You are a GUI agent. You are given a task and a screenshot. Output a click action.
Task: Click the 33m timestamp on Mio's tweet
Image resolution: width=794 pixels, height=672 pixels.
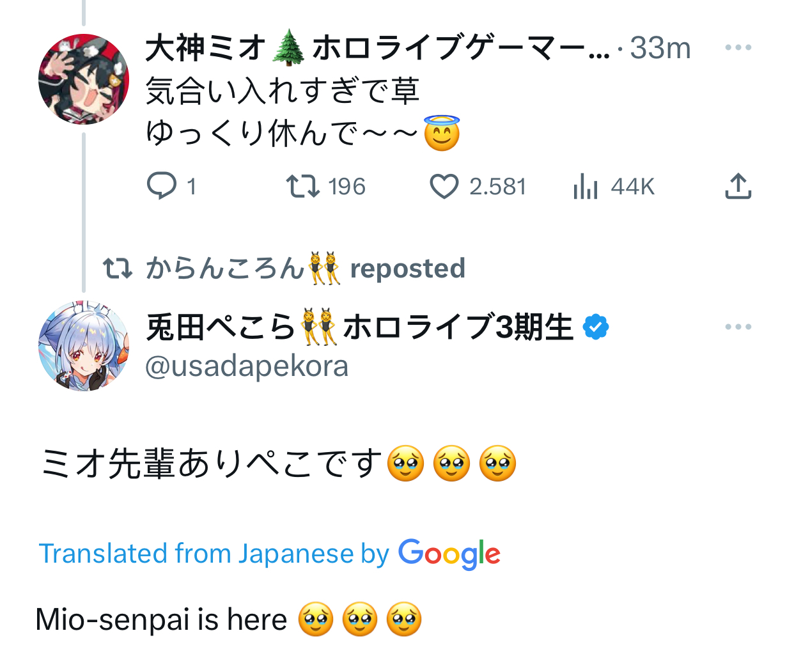point(660,48)
